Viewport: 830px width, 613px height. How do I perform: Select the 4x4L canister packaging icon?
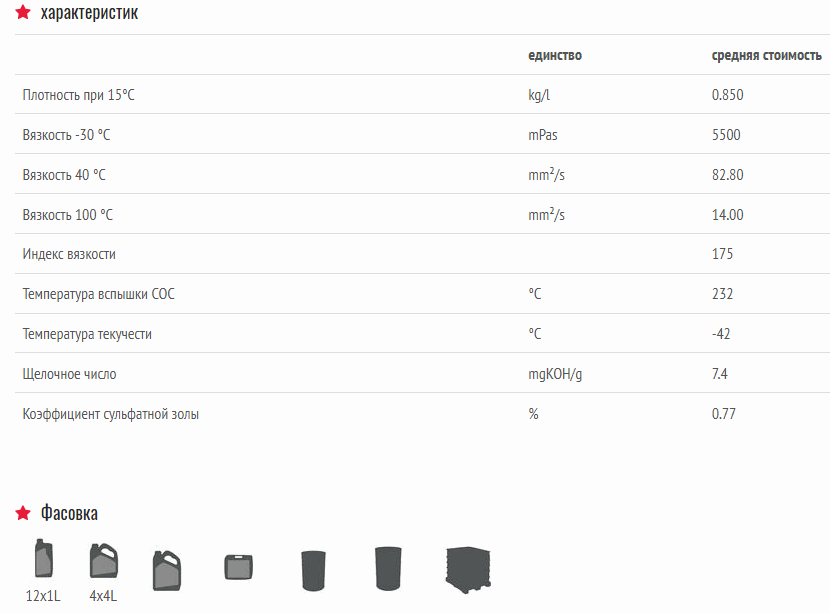click(x=104, y=561)
